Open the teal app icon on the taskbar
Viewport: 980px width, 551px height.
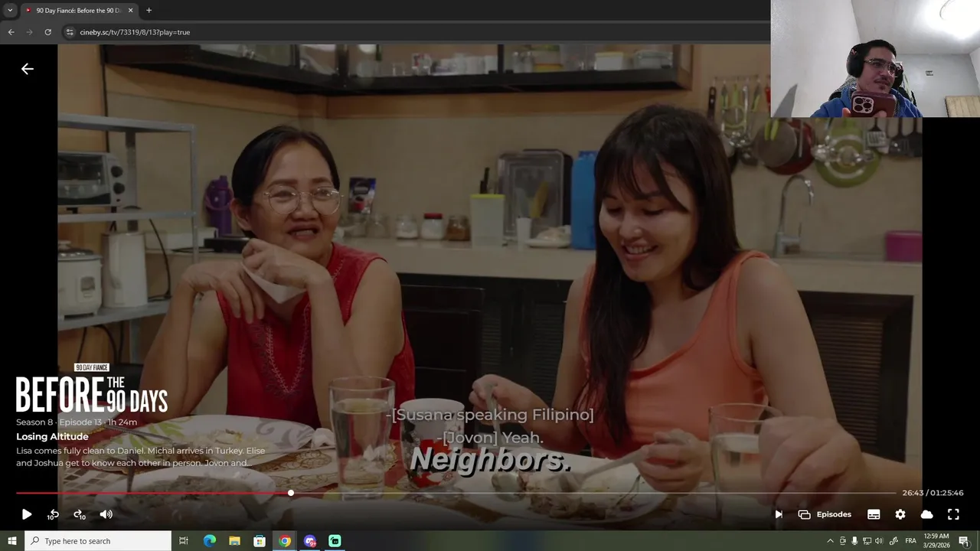click(x=335, y=541)
